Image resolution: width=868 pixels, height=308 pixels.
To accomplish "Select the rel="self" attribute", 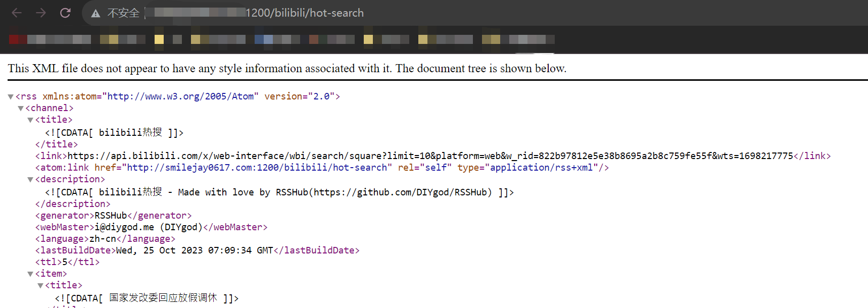I will tap(425, 168).
